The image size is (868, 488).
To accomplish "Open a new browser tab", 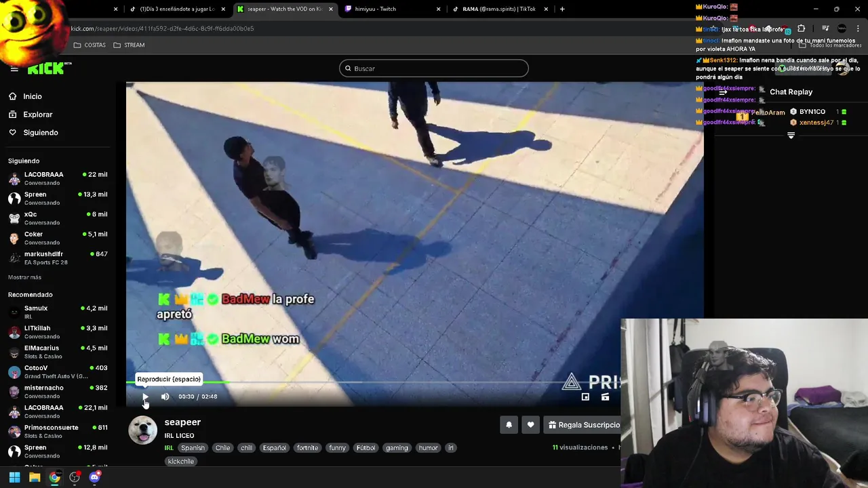I will pyautogui.click(x=562, y=9).
